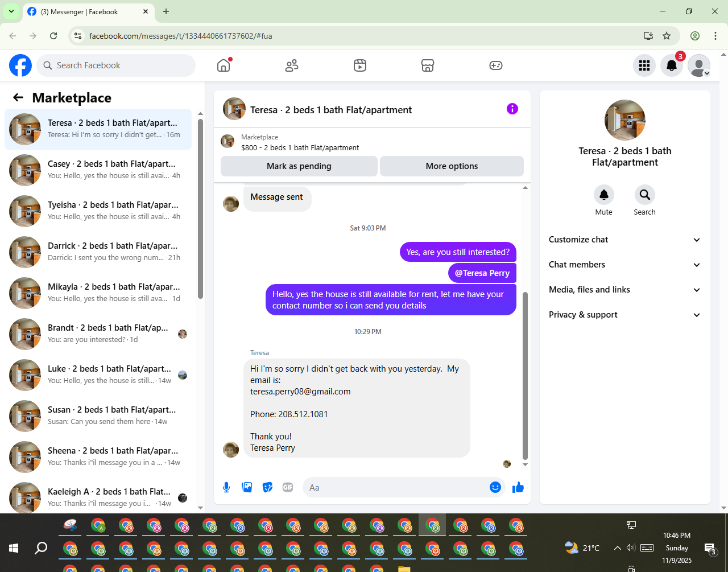Open the Chrome tab search dropdown
Screen dimensions: 728x572
click(11, 11)
